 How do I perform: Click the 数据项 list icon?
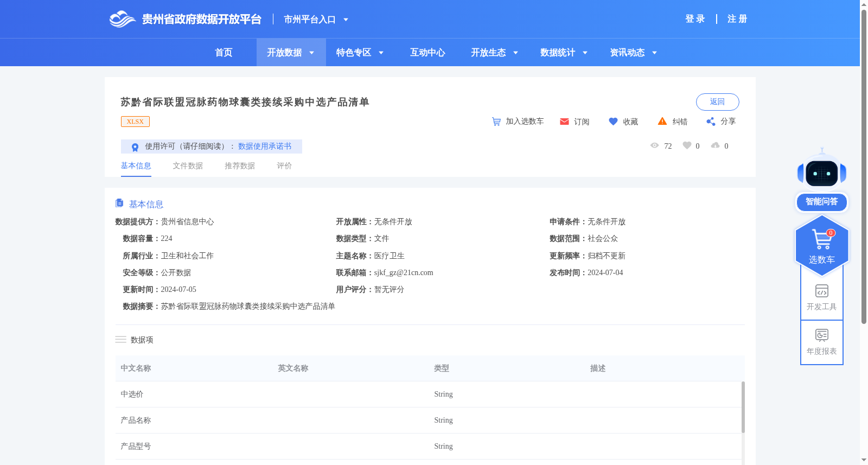click(x=120, y=340)
